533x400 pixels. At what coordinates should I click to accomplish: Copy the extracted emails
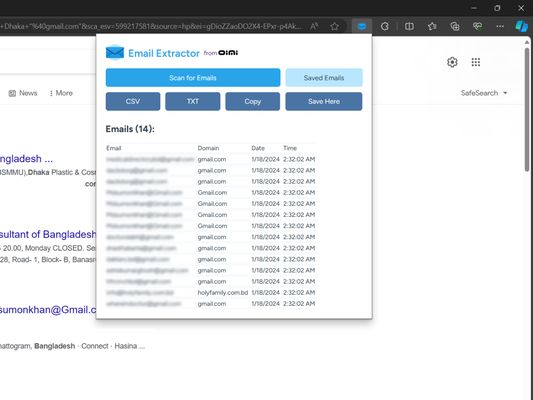click(253, 101)
